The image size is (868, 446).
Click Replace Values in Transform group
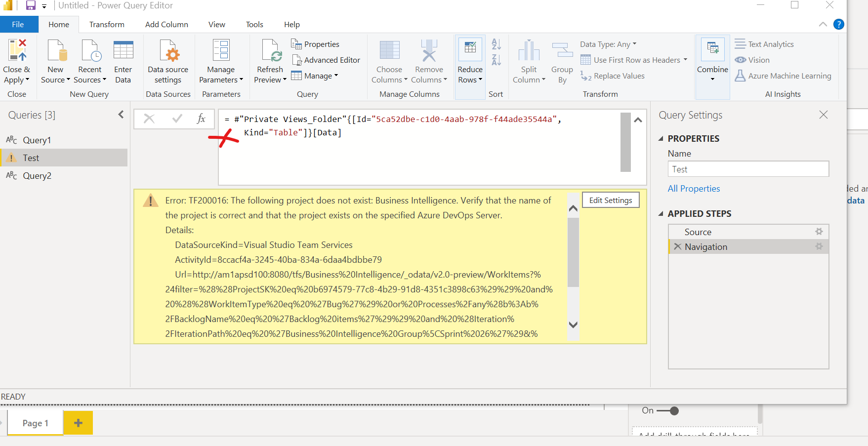(x=613, y=76)
